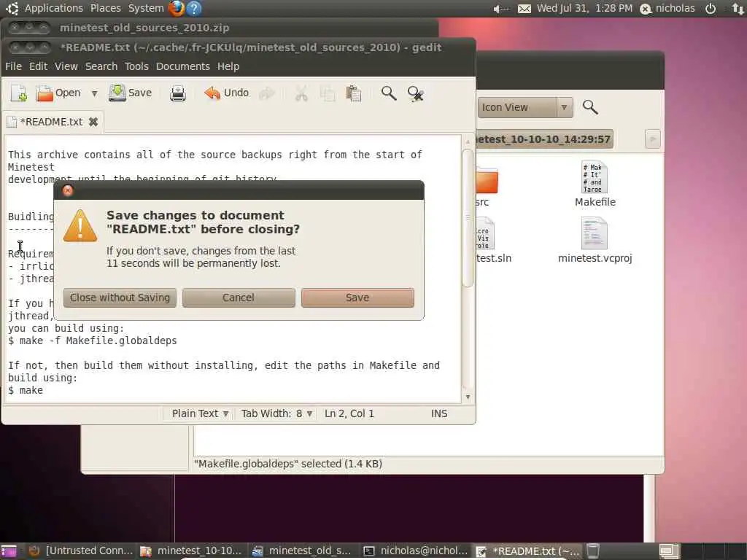Screen dimensions: 747x560
Task: Open the View menu in gedit
Action: click(66, 66)
